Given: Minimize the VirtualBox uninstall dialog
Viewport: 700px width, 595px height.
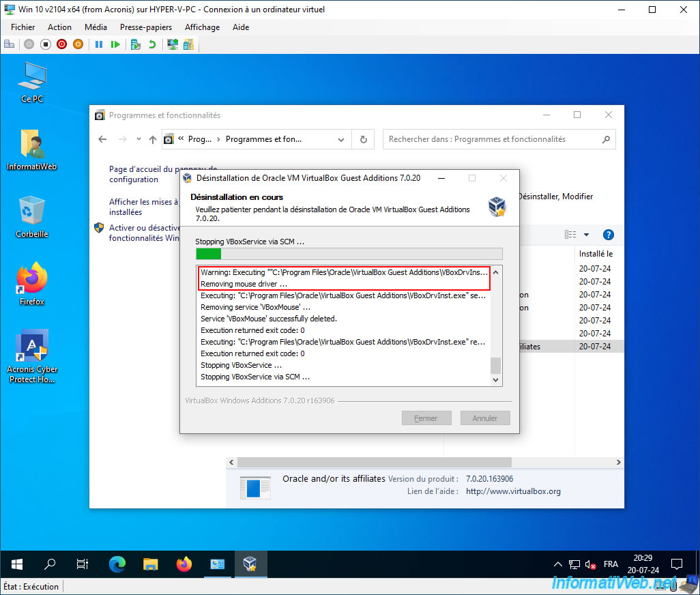Looking at the screenshot, I should 441,178.
